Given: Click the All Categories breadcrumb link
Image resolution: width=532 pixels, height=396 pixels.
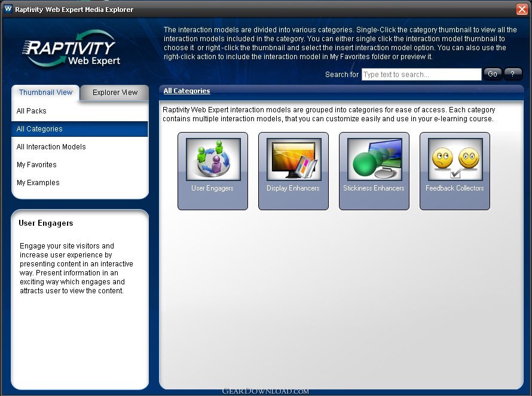Looking at the screenshot, I should pos(186,91).
